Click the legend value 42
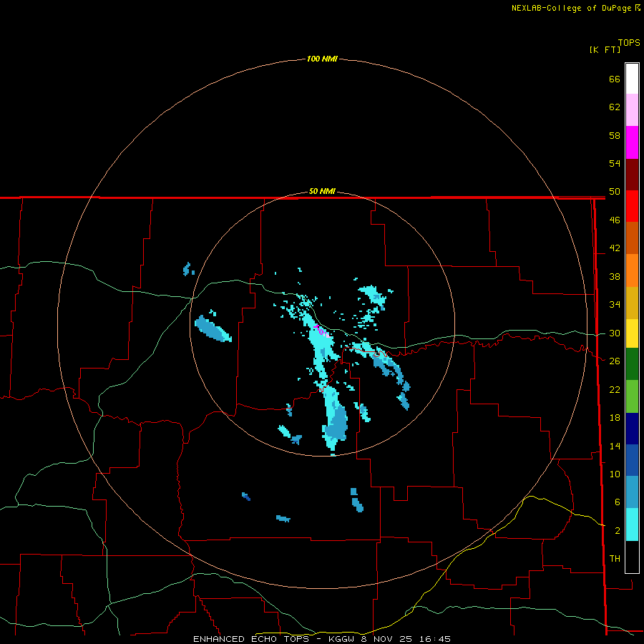644x644 pixels. click(x=615, y=248)
